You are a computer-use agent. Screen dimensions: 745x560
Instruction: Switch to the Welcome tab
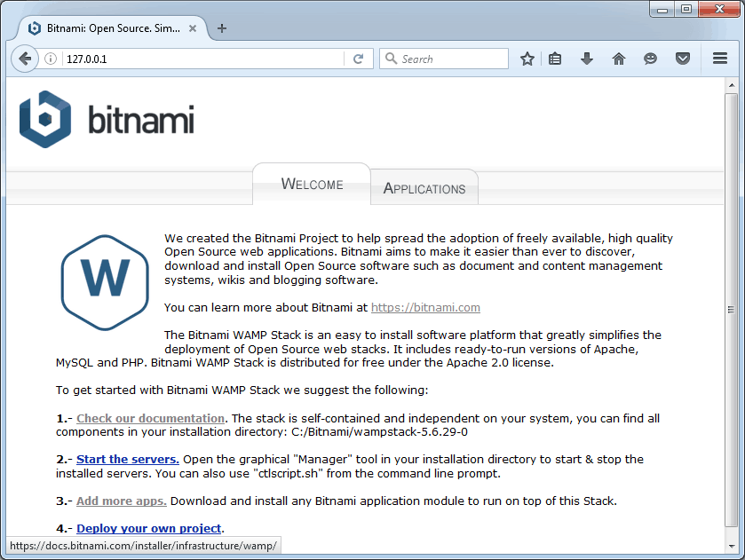tap(312, 184)
